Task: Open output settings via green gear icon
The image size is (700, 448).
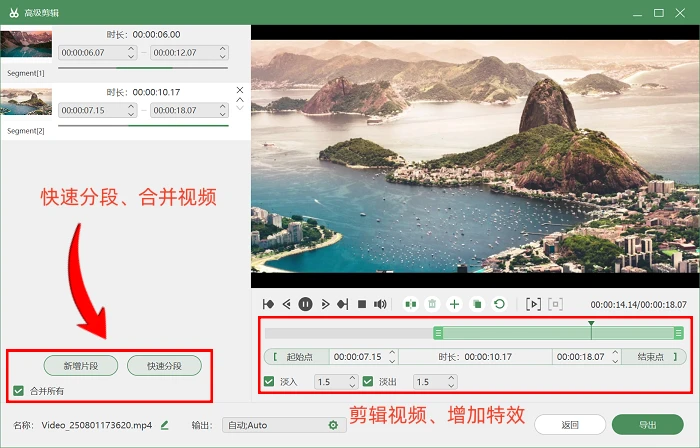Action: coord(333,425)
